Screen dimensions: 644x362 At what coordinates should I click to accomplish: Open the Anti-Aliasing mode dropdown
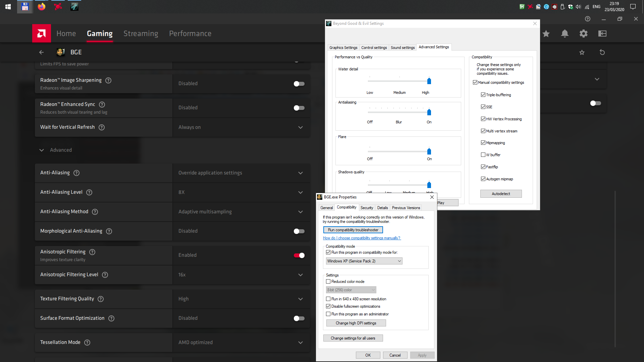(241, 173)
